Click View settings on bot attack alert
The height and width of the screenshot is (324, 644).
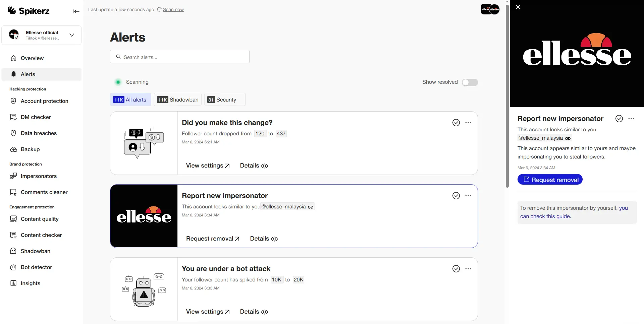(208, 312)
